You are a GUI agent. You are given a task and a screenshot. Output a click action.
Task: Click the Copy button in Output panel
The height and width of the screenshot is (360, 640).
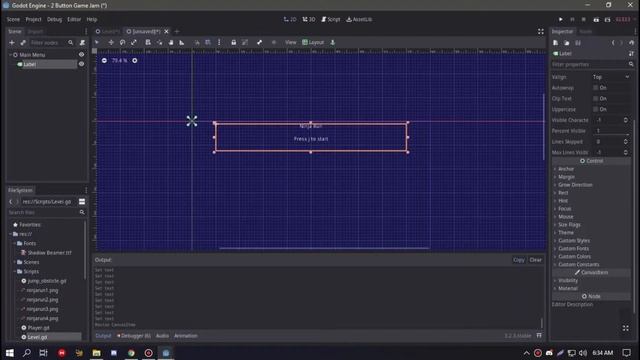(519, 260)
